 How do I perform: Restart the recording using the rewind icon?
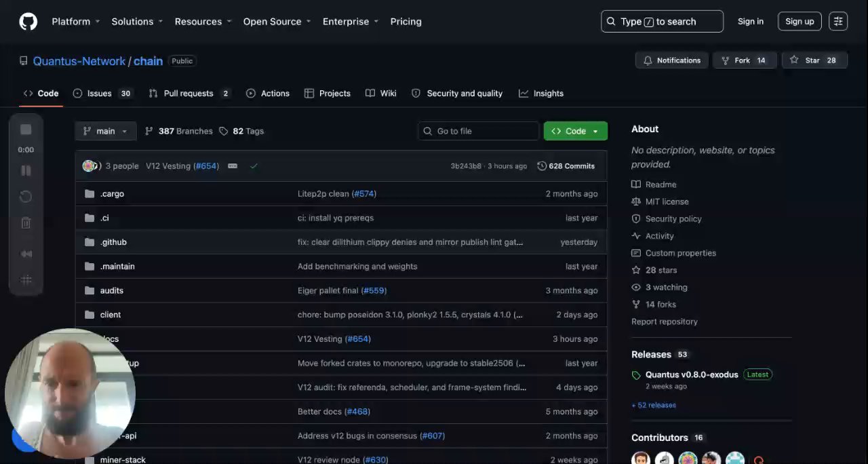click(x=26, y=197)
